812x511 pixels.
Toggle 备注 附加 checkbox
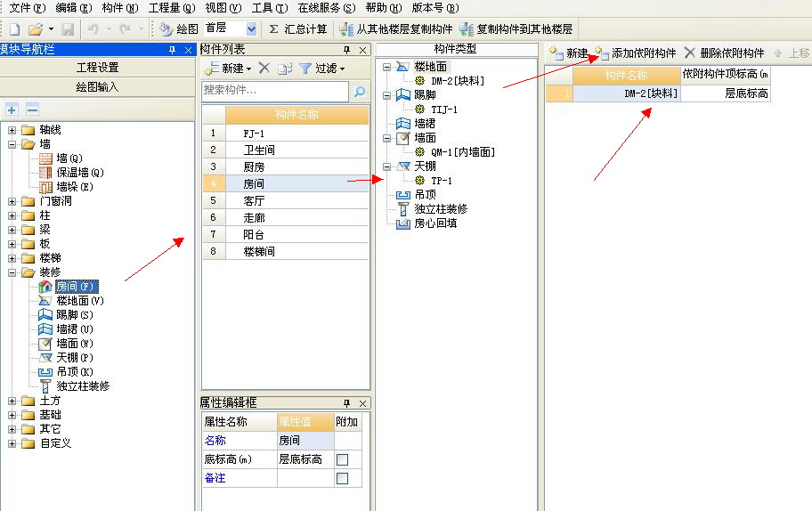coord(342,478)
